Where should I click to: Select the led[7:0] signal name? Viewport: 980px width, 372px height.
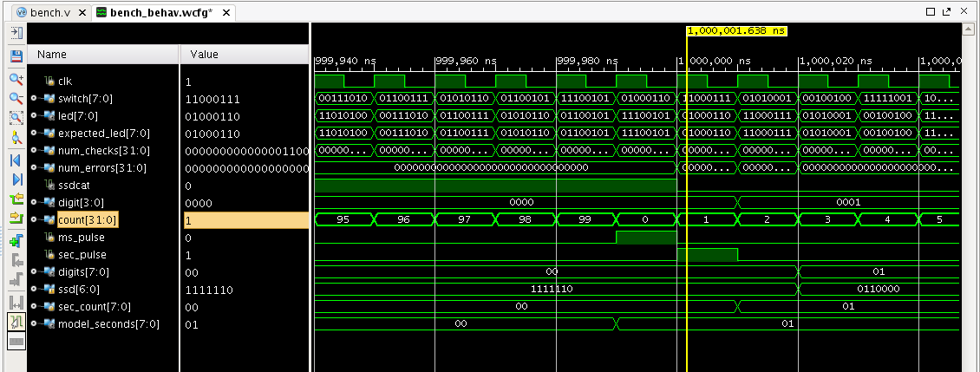coord(77,116)
